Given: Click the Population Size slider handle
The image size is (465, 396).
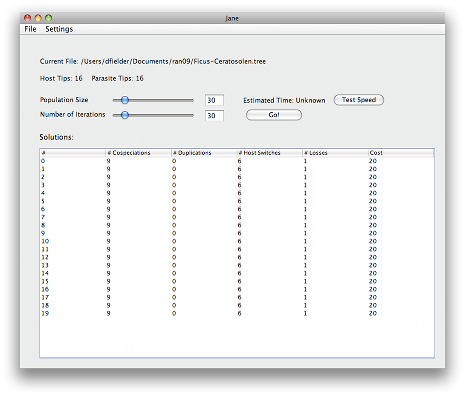Looking at the screenshot, I should pyautogui.click(x=125, y=100).
